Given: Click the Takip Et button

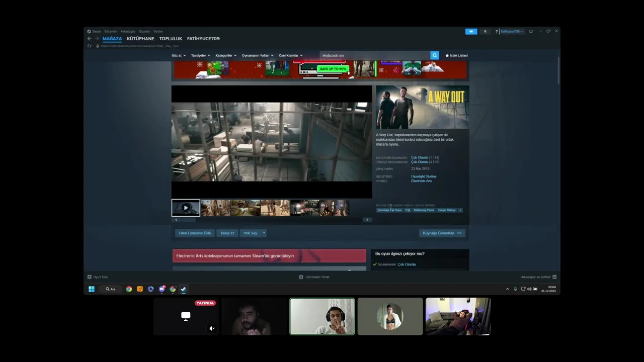Looking at the screenshot, I should click(x=227, y=233).
